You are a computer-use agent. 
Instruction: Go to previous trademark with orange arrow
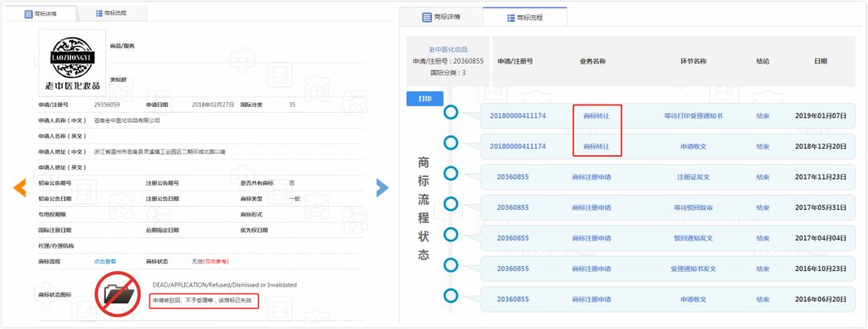coord(20,187)
